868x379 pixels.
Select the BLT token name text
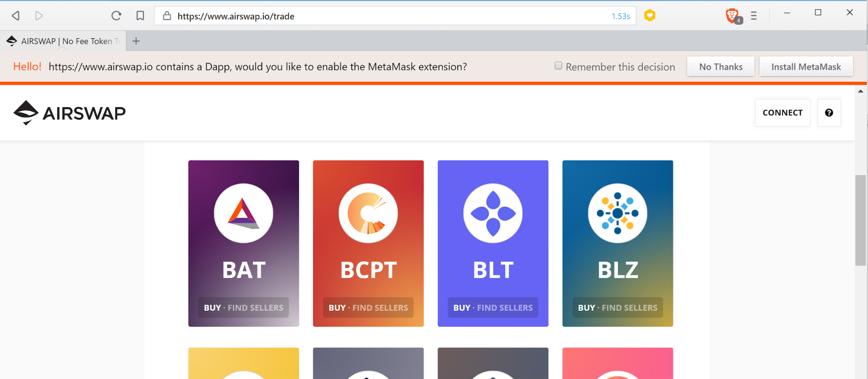pyautogui.click(x=493, y=270)
